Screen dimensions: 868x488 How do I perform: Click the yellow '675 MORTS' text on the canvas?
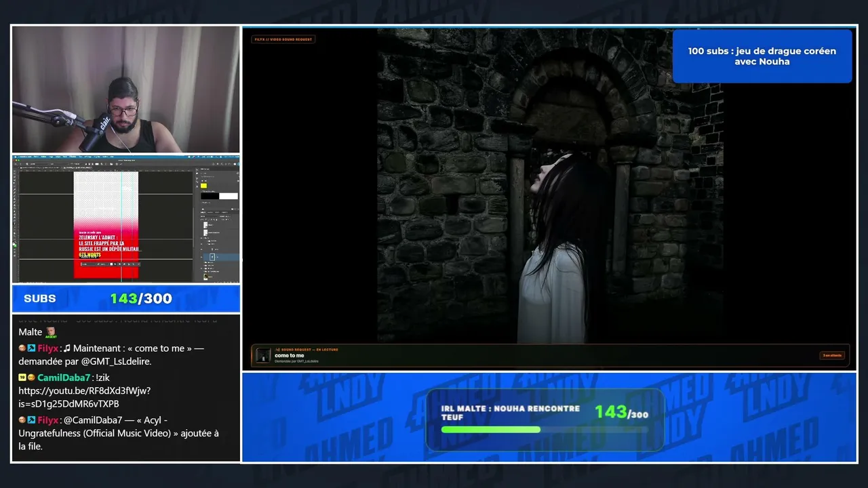(x=90, y=255)
